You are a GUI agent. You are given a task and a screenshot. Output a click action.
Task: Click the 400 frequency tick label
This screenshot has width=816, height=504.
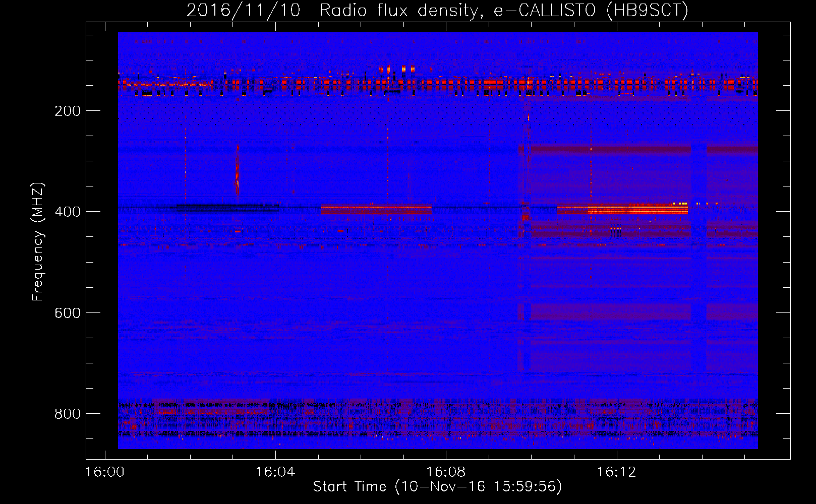pyautogui.click(x=68, y=212)
